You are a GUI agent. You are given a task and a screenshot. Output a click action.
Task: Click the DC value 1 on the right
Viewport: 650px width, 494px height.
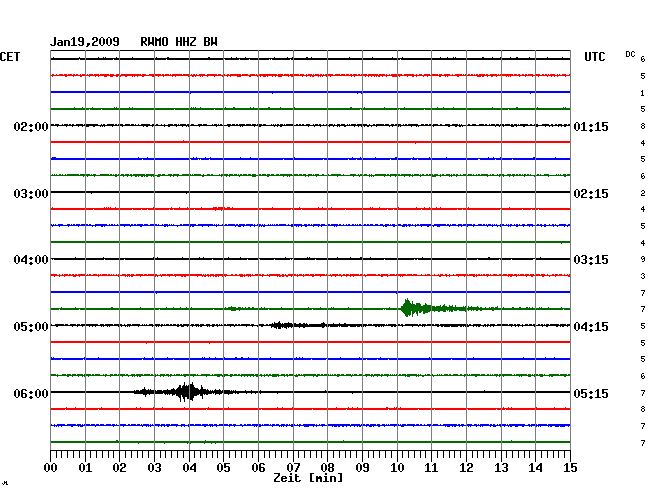pyautogui.click(x=642, y=93)
